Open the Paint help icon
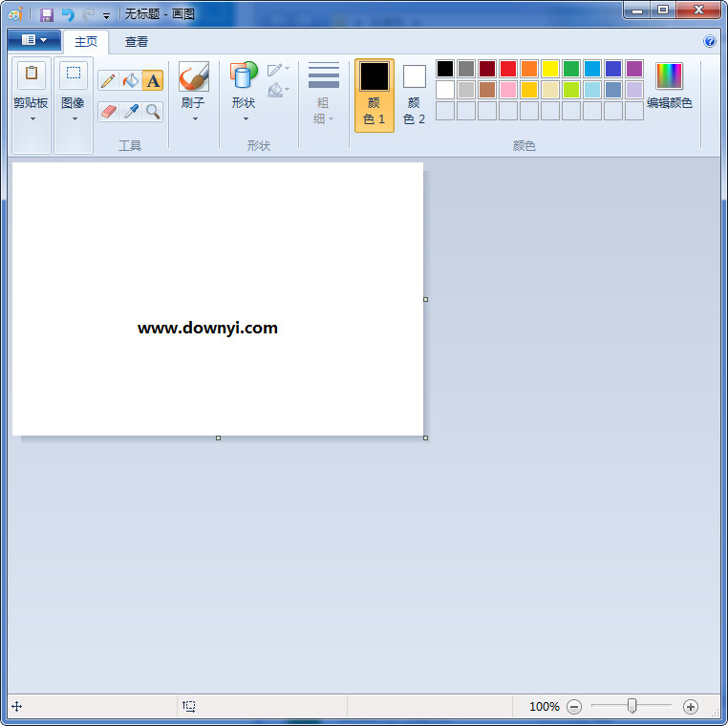 (x=710, y=41)
